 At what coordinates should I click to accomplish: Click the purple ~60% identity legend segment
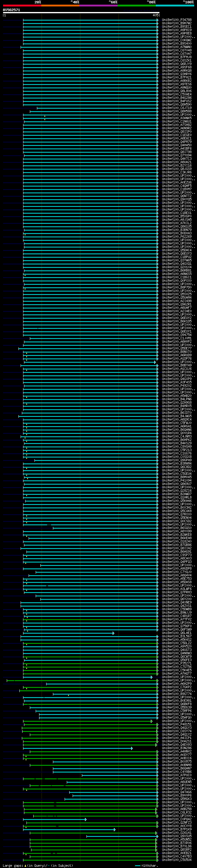coord(99,6)
